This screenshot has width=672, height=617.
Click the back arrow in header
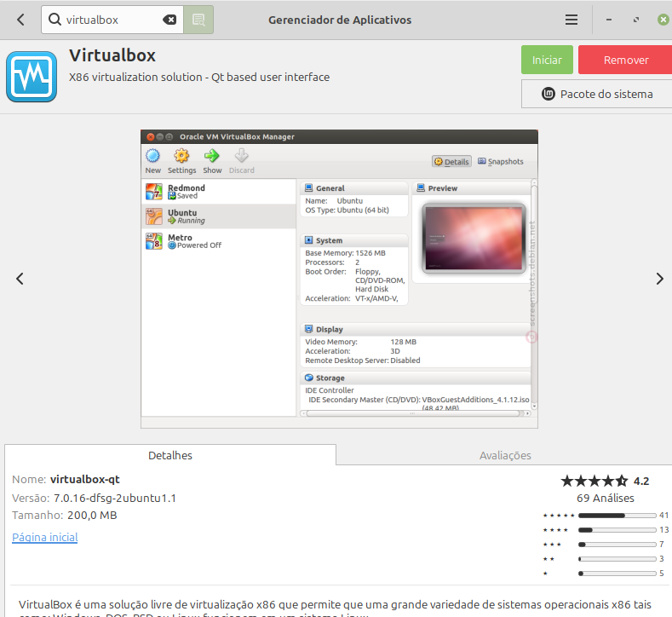[x=20, y=20]
